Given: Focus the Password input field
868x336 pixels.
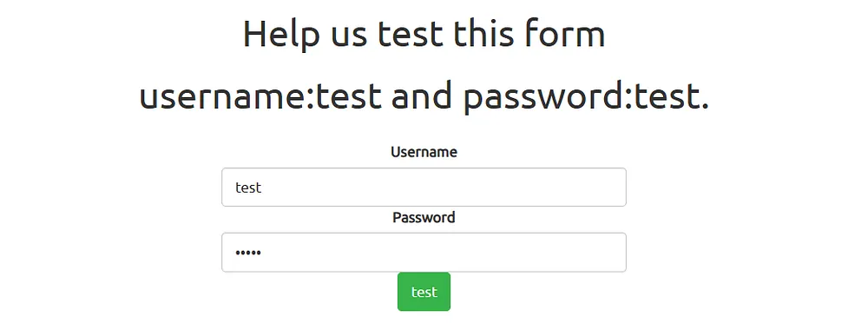Looking at the screenshot, I should 424,253.
